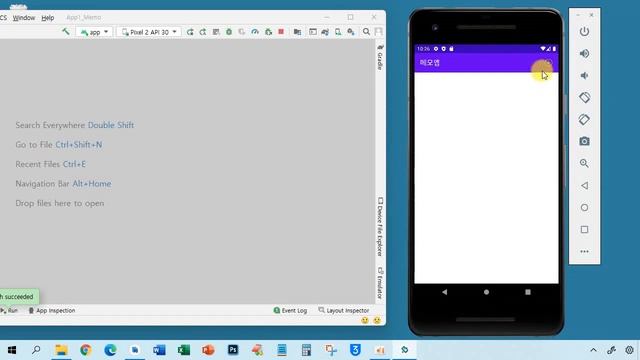The height and width of the screenshot is (360, 640).
Task: Click the Run app icon in toolbar
Action: [190, 32]
